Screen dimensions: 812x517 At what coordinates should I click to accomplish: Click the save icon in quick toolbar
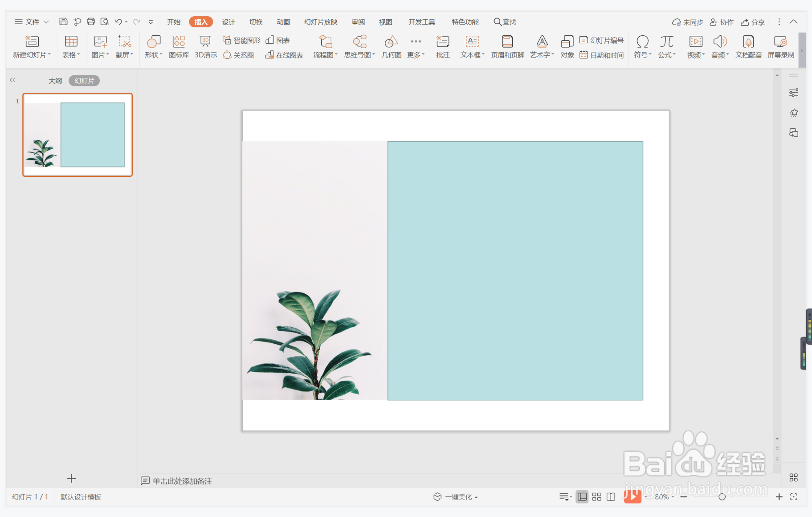pos(63,22)
